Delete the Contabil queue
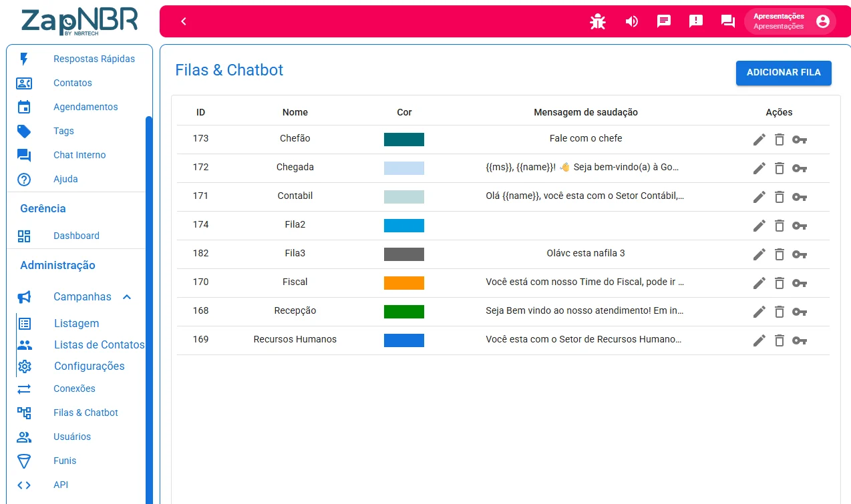 pos(780,197)
